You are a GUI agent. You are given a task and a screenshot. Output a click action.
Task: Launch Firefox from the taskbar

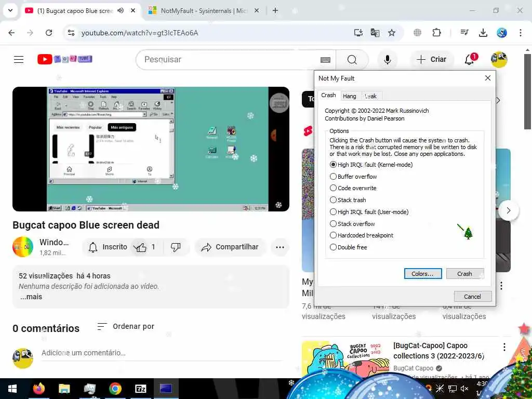click(38, 389)
